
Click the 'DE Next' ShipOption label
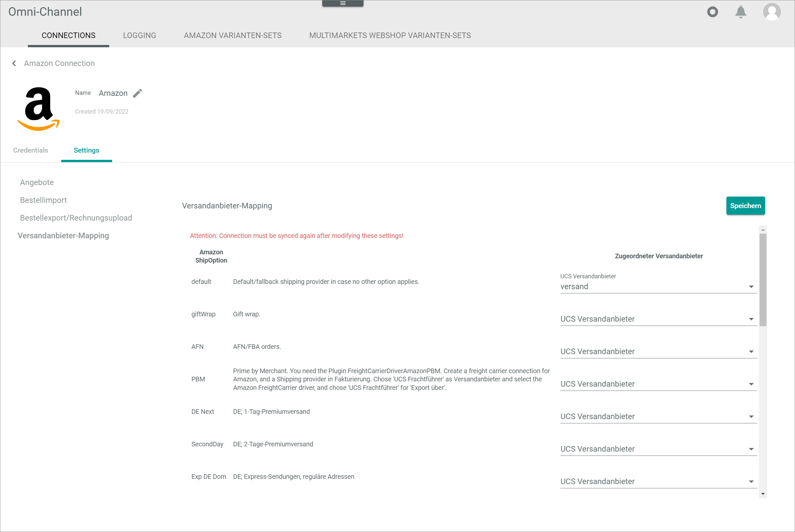pyautogui.click(x=202, y=412)
